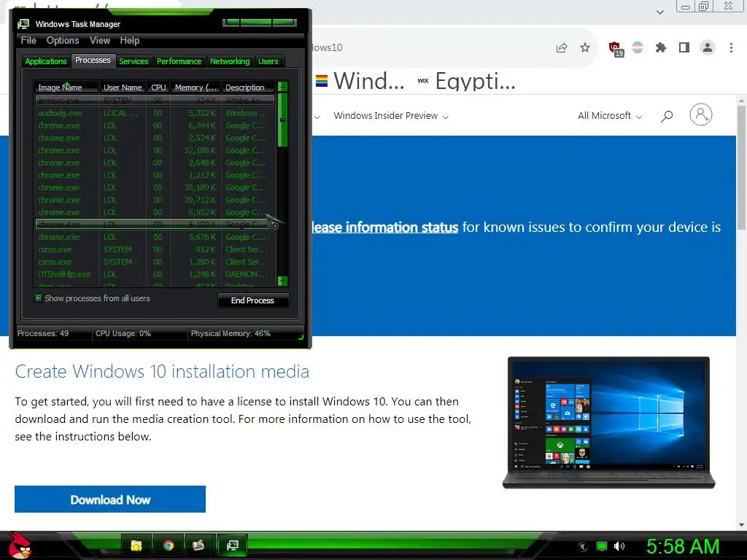Screen dimensions: 747x560
Task: Sort processes by User Name column
Action: 123,87
